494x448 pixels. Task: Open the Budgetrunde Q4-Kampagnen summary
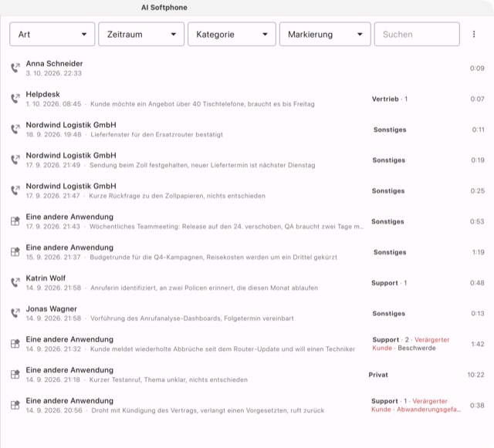point(247,252)
